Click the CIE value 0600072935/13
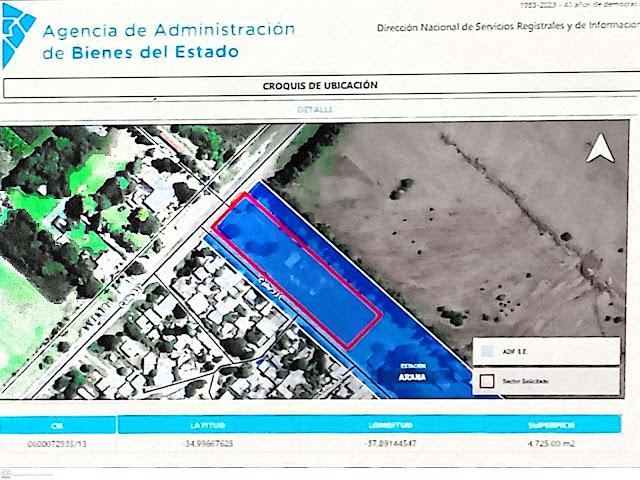Screen dimensions: 640x480 click(x=56, y=443)
